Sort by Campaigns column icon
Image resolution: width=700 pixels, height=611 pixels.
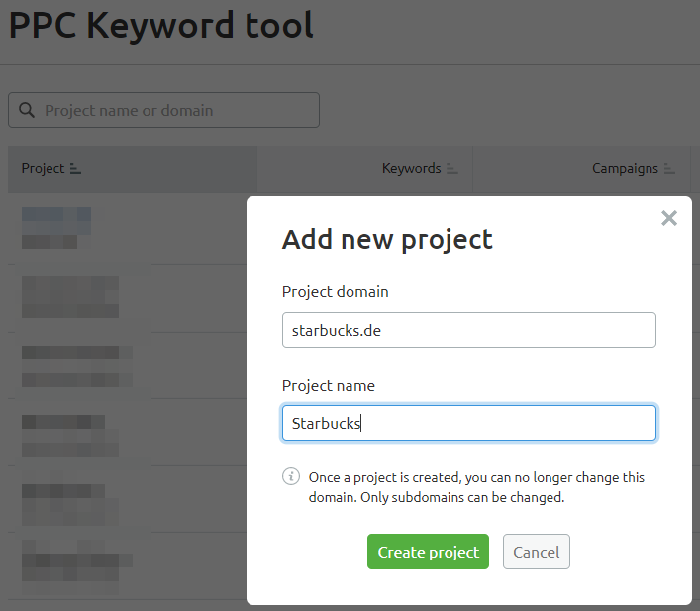[669, 169]
